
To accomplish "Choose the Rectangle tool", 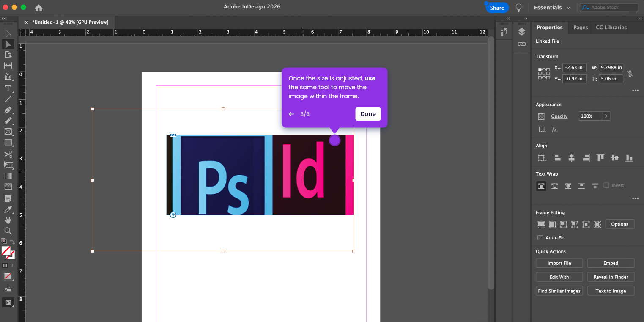I will (x=8, y=143).
